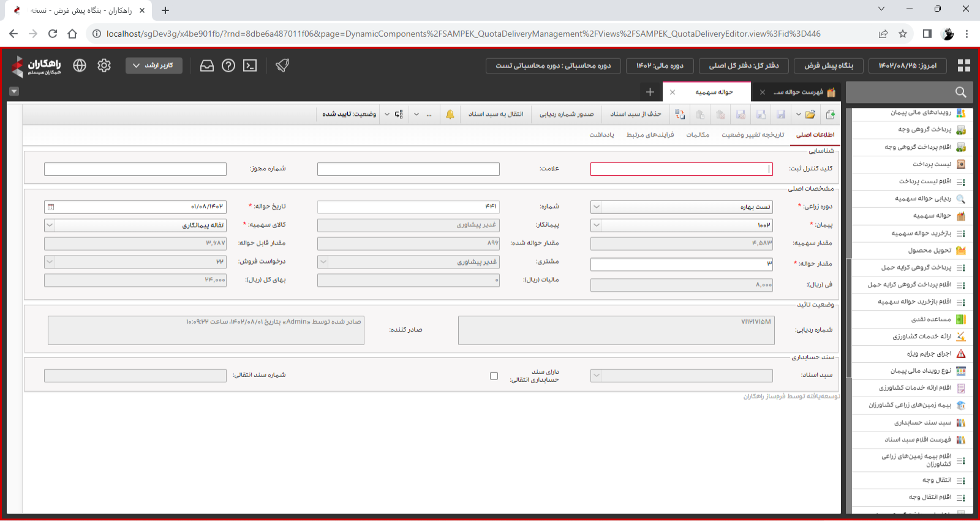This screenshot has height=521, width=980.
Task: Click the صدور شماره ردیابی button
Action: pyautogui.click(x=567, y=114)
